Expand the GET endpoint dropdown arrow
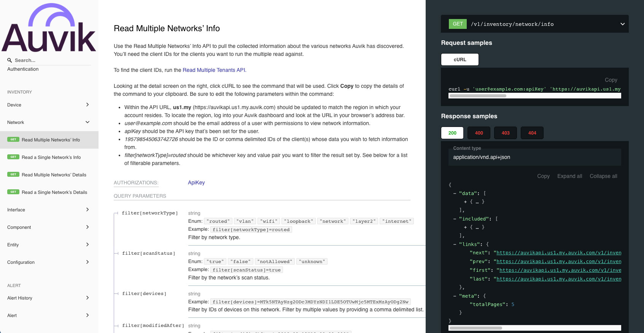644x333 pixels. tap(623, 24)
